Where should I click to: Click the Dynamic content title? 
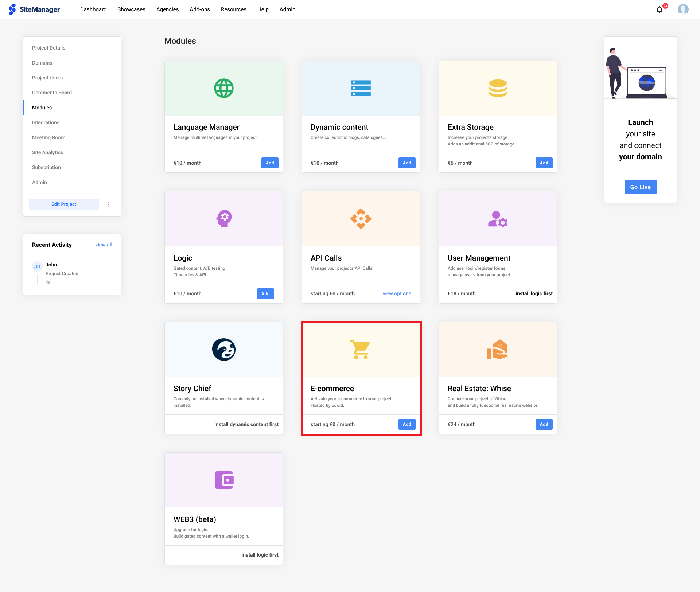tap(339, 127)
